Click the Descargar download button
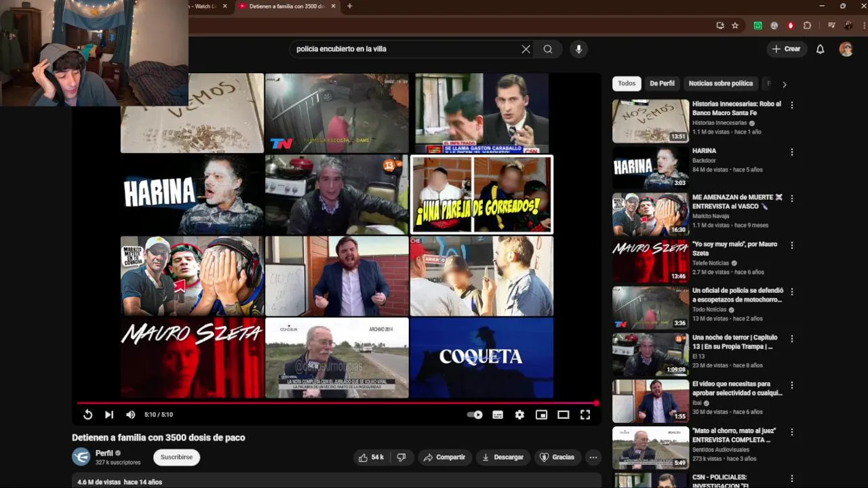This screenshot has height=488, width=868. pos(502,457)
